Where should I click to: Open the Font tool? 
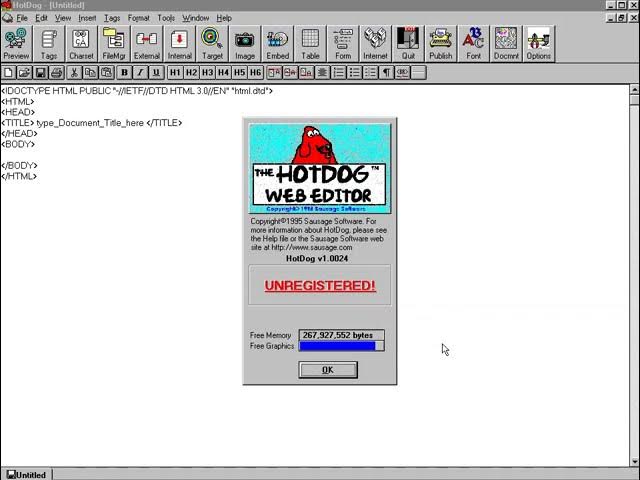tap(473, 44)
